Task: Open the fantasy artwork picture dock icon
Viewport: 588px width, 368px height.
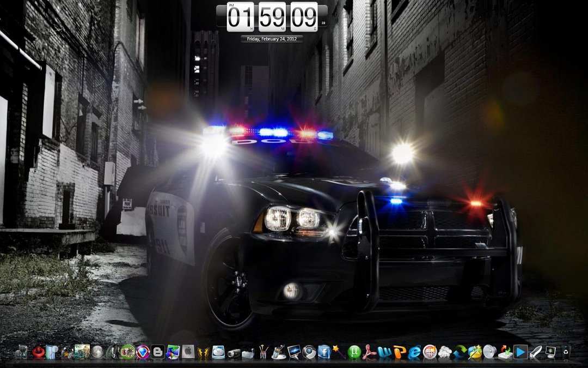Action: click(82, 352)
